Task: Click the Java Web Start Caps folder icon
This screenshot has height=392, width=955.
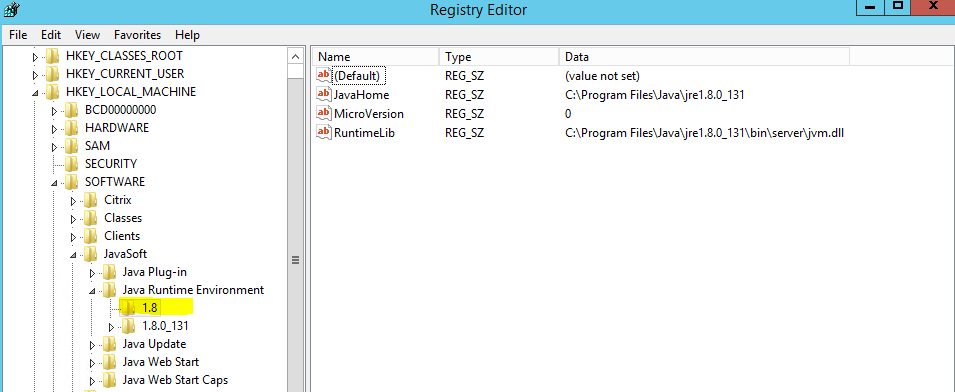Action: point(110,380)
